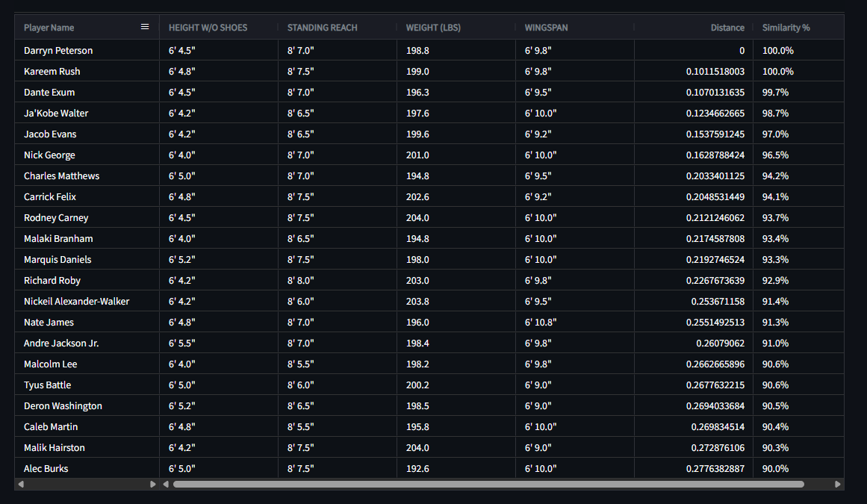Select the Andre Jackson Jr. name cell
The height and width of the screenshot is (504, 867).
pyautogui.click(x=87, y=343)
